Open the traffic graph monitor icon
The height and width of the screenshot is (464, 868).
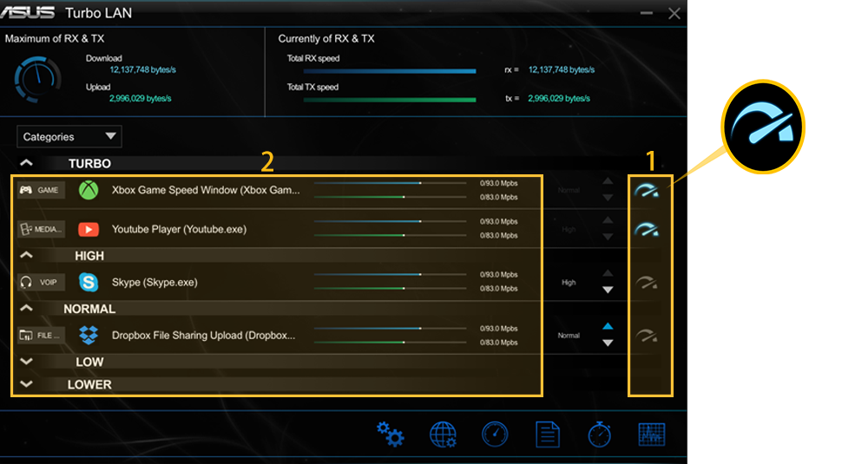[x=651, y=434]
